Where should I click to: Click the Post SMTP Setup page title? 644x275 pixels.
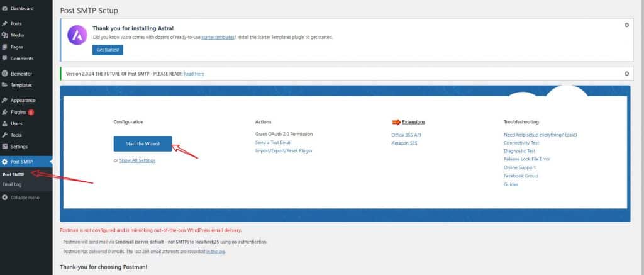(x=89, y=11)
